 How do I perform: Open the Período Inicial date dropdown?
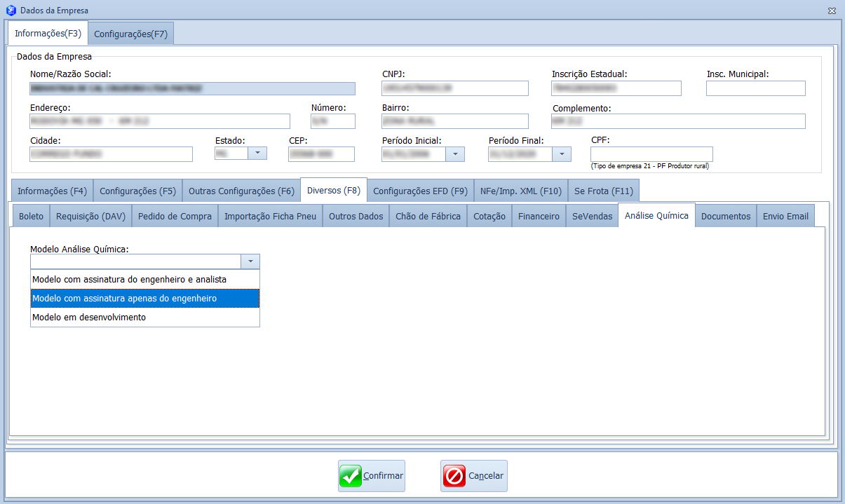click(456, 154)
